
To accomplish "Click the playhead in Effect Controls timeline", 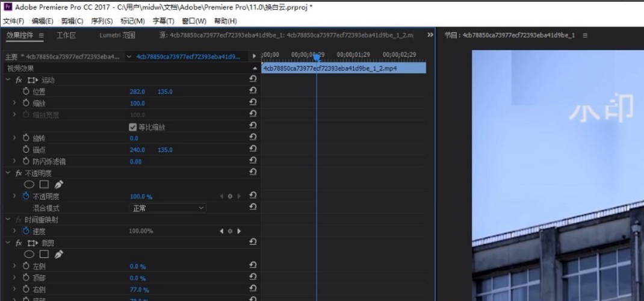I will (316, 58).
